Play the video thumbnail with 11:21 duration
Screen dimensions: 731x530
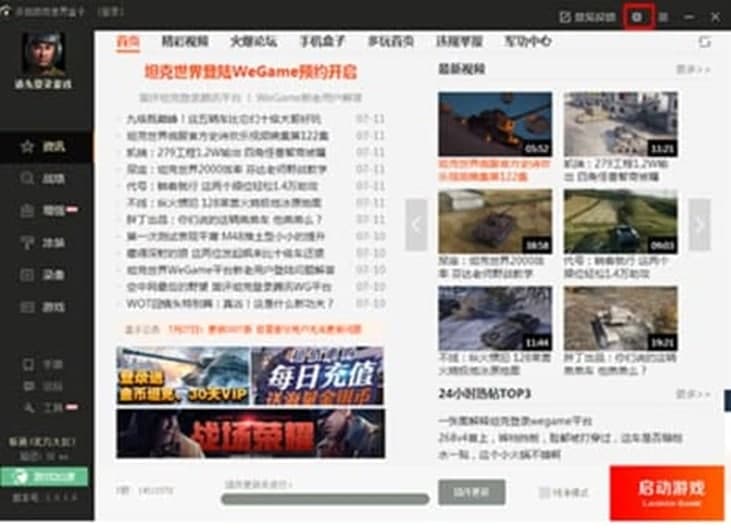coord(621,124)
